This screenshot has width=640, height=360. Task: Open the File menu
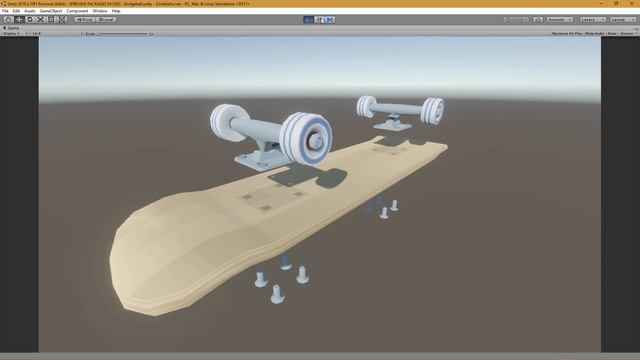coord(5,11)
